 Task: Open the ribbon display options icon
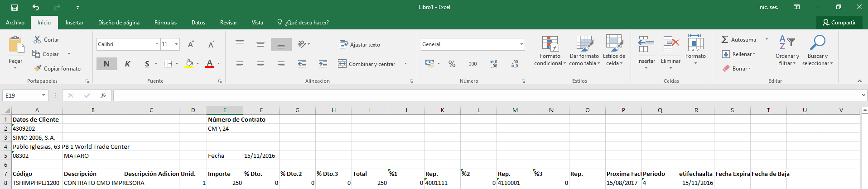tap(796, 7)
